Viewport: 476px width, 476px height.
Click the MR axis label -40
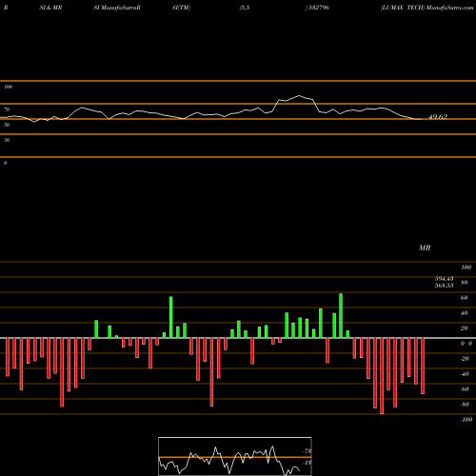[x=465, y=374]
